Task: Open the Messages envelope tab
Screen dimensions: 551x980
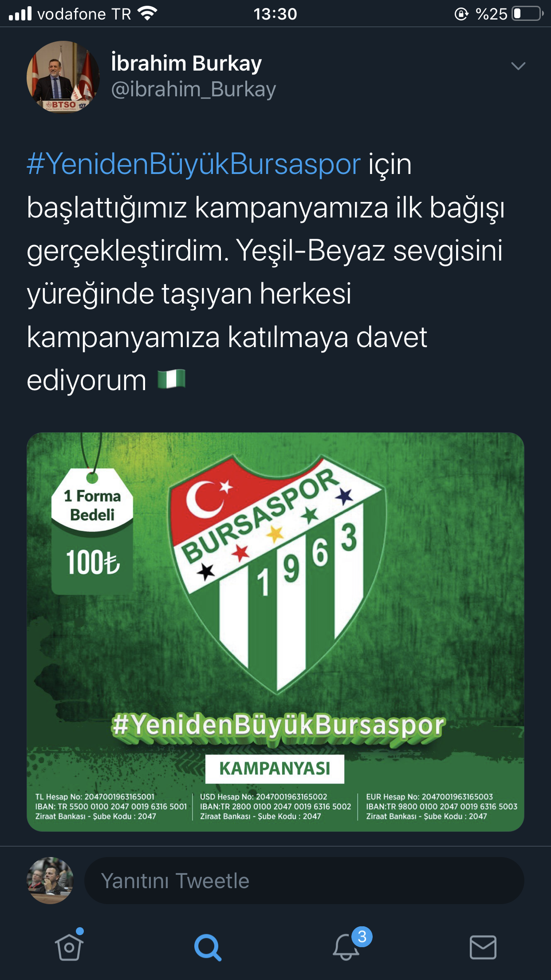Action: click(x=483, y=947)
